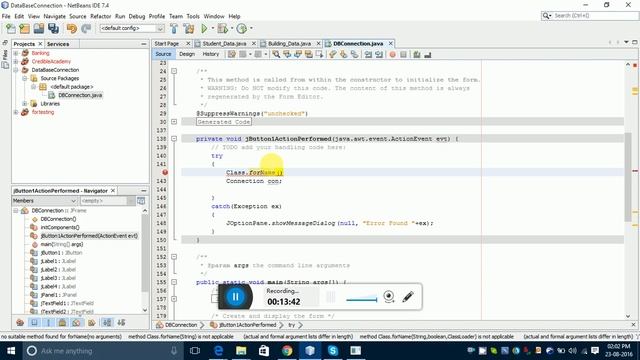The width and height of the screenshot is (640, 360).
Task: Click the webcam icon on recording widget
Action: [x=389, y=296]
